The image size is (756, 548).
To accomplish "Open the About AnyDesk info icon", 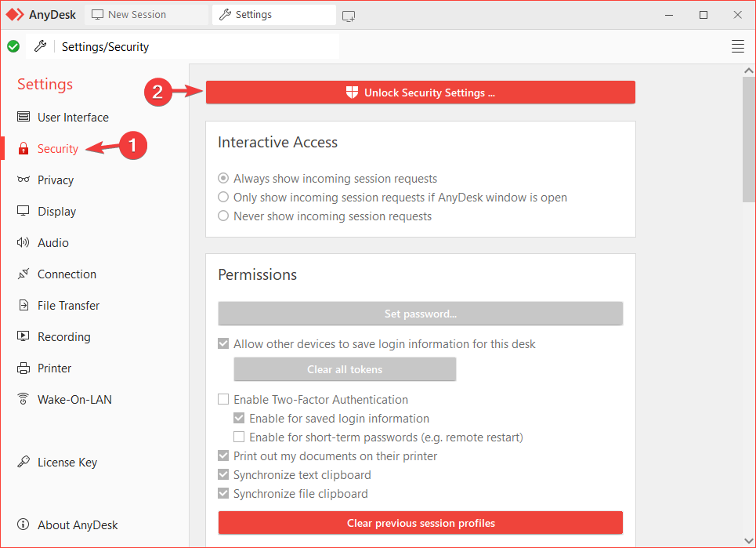I will pyautogui.click(x=24, y=524).
